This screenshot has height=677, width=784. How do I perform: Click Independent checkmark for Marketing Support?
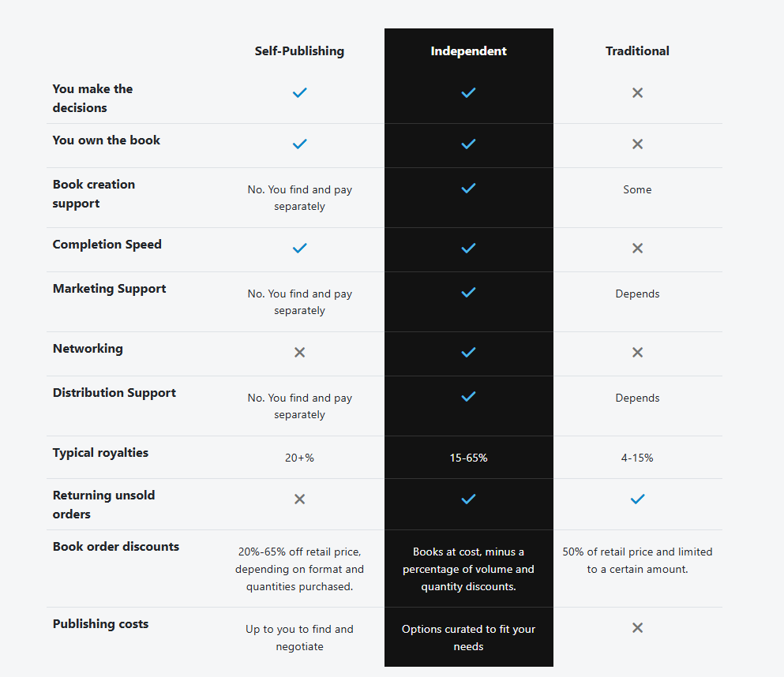click(468, 292)
